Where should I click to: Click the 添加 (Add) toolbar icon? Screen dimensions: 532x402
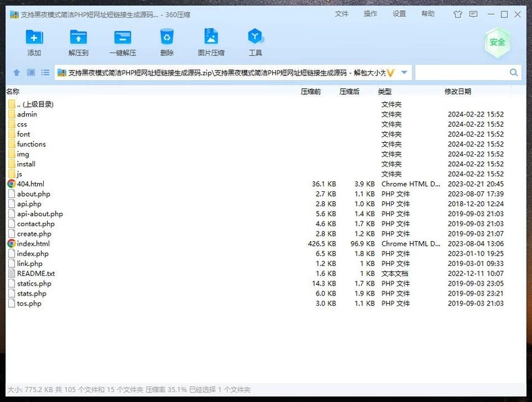pos(34,37)
